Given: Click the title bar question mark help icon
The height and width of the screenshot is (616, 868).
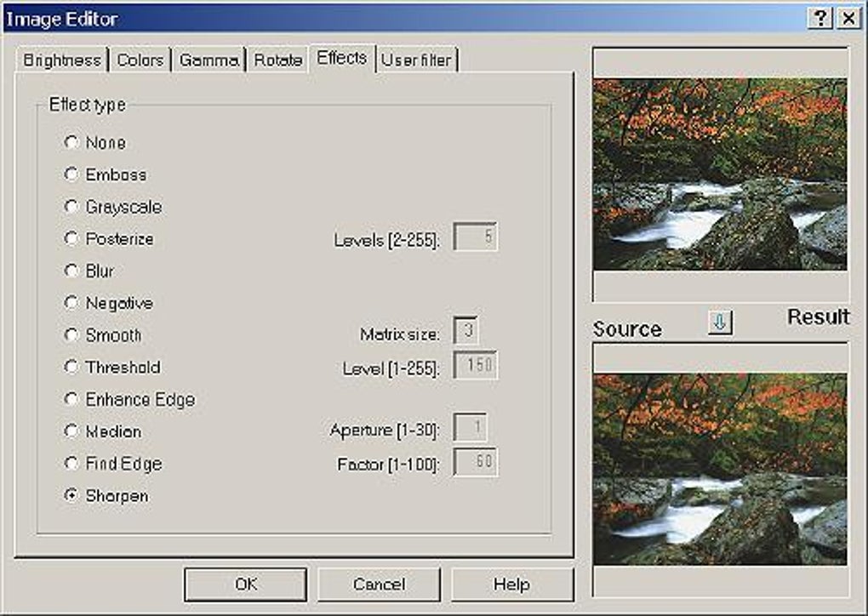Looking at the screenshot, I should coord(820,19).
